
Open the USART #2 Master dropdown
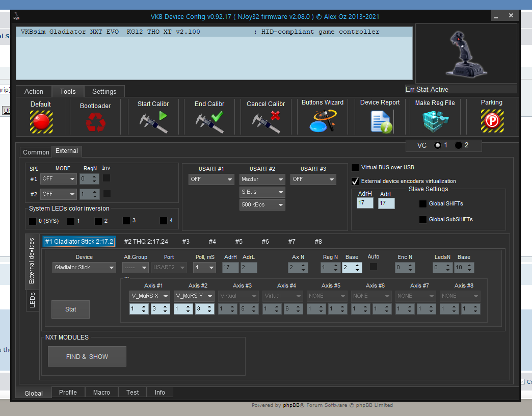point(262,179)
